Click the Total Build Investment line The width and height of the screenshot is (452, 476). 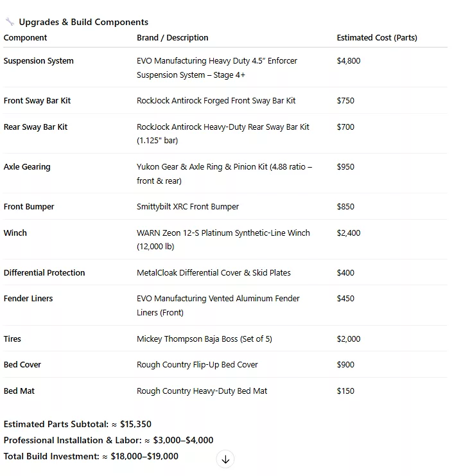[91, 457]
